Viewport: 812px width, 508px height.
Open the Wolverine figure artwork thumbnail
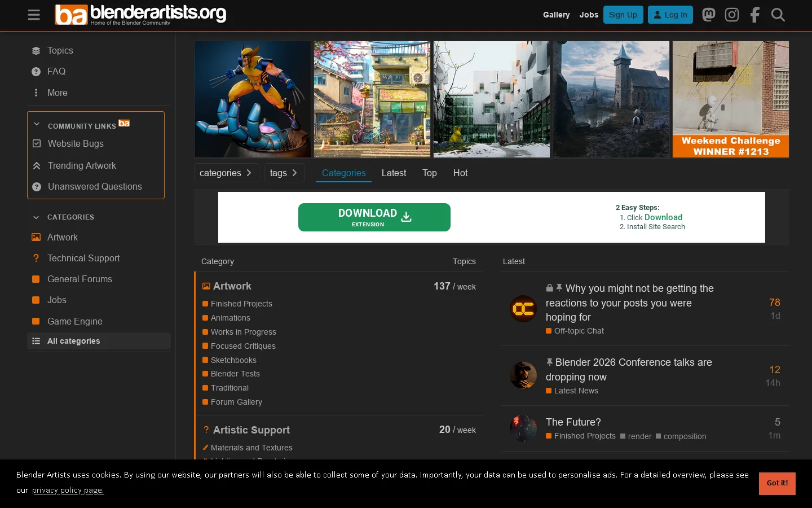click(x=253, y=99)
